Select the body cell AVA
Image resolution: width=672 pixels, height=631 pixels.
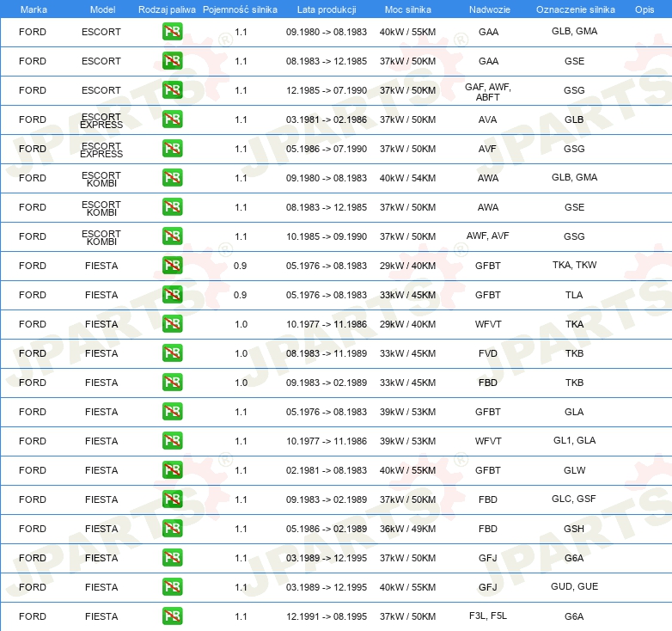point(488,119)
